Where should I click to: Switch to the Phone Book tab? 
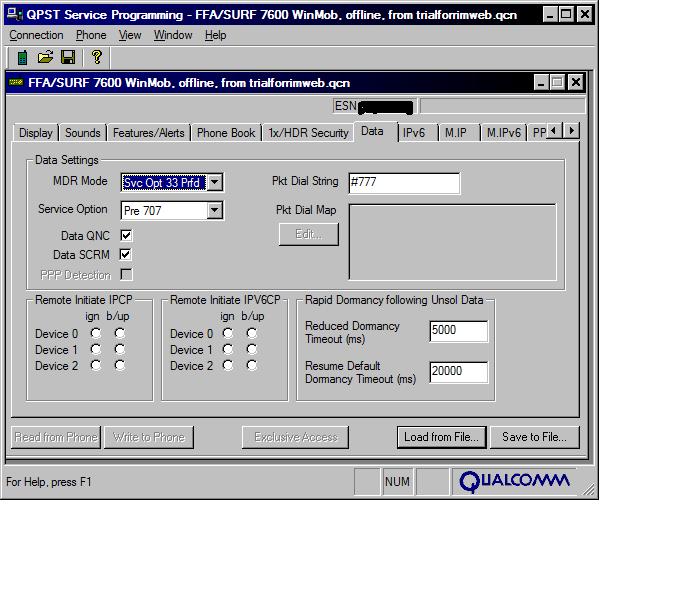coord(226,133)
